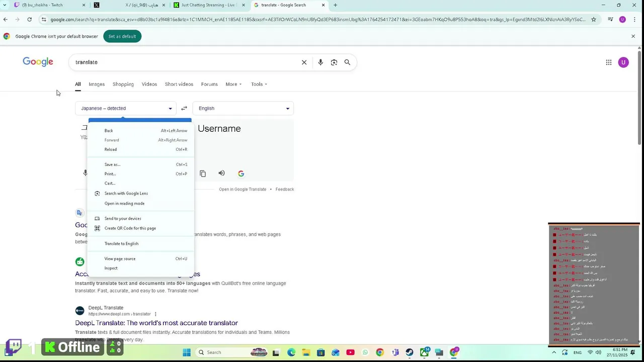Choose Translate to English menu entry
The width and height of the screenshot is (644, 362).
click(x=140, y=244)
